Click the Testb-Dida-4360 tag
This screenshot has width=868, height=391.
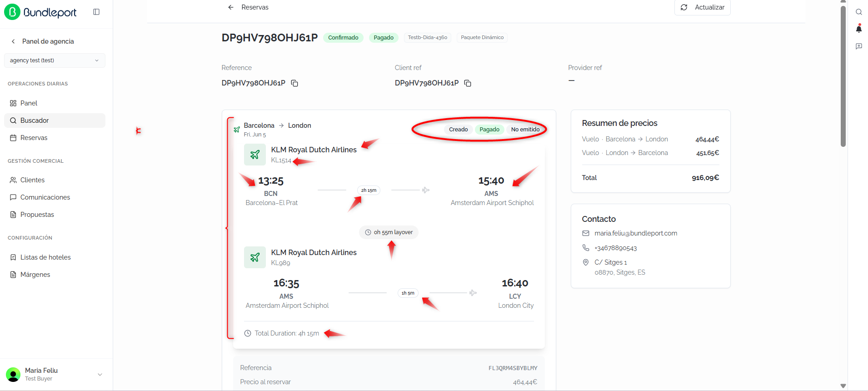tap(427, 38)
